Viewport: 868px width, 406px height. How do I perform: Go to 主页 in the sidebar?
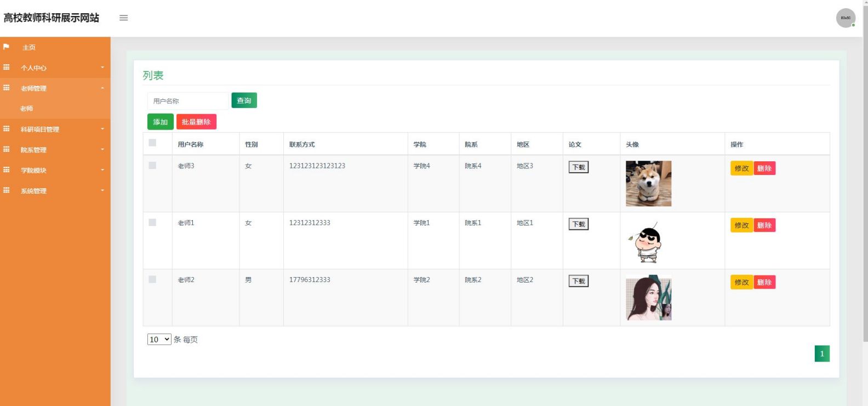(x=29, y=48)
